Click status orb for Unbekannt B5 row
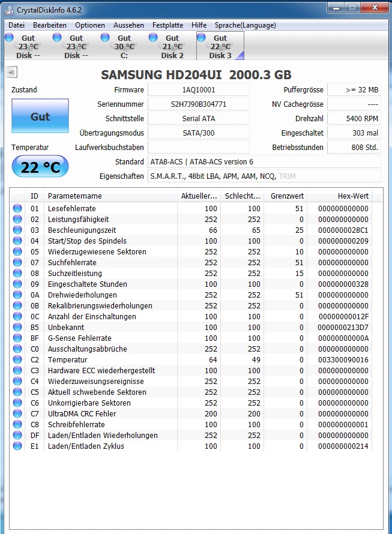The width and height of the screenshot is (392, 534). (x=17, y=327)
